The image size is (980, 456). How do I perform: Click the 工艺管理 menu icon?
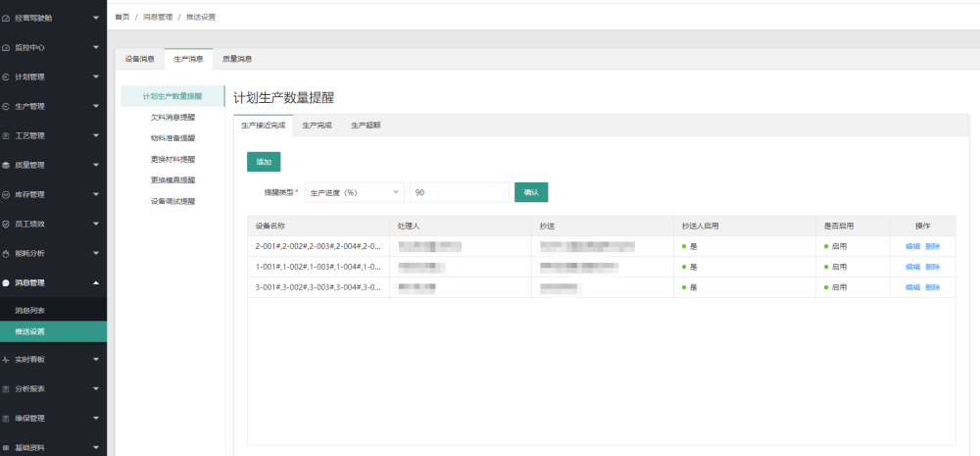click(7, 135)
